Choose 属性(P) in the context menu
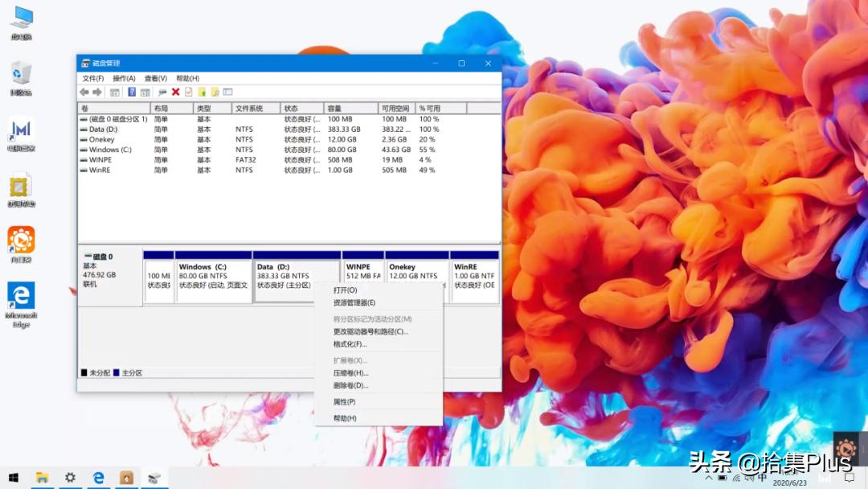The width and height of the screenshot is (868, 489). (379, 402)
